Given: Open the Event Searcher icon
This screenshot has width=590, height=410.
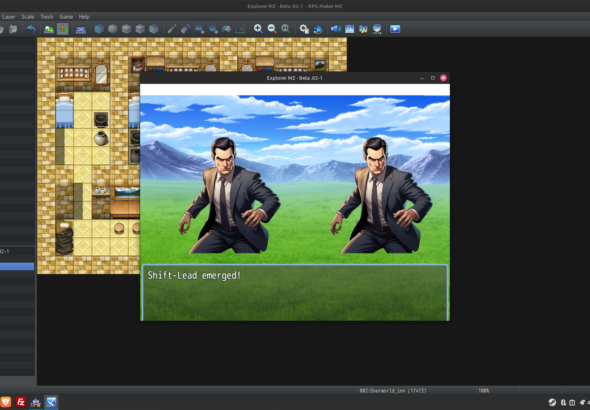Looking at the screenshot, I should (350, 29).
